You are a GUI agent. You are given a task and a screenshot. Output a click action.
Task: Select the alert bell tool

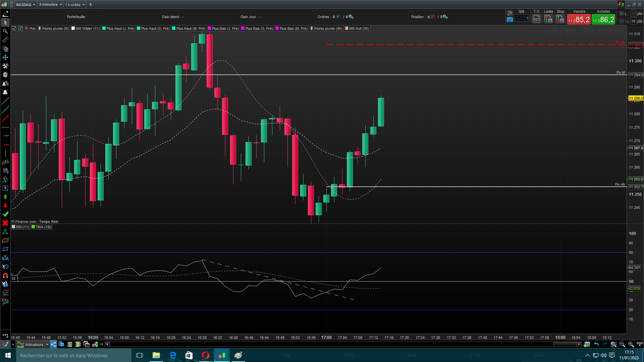tap(5, 92)
